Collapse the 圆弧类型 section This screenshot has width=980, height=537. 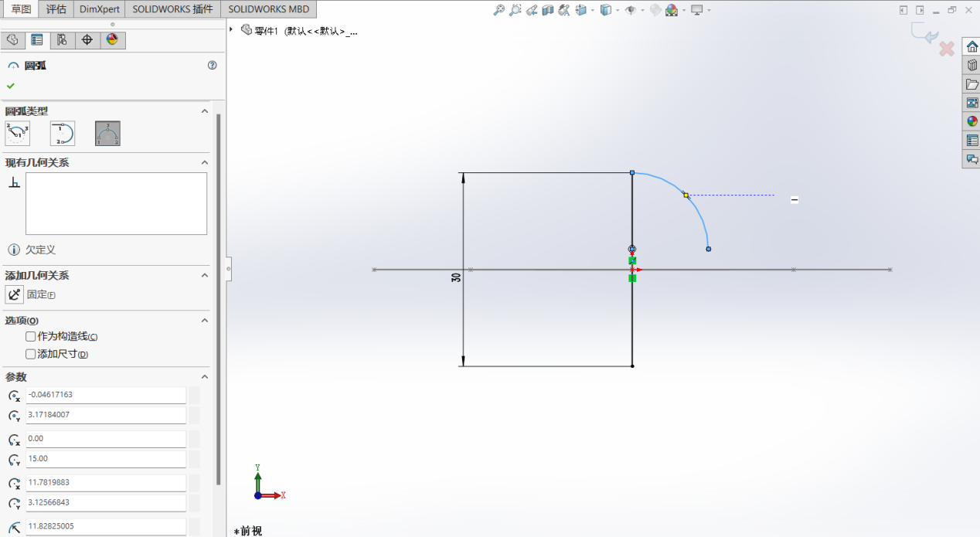[x=205, y=111]
